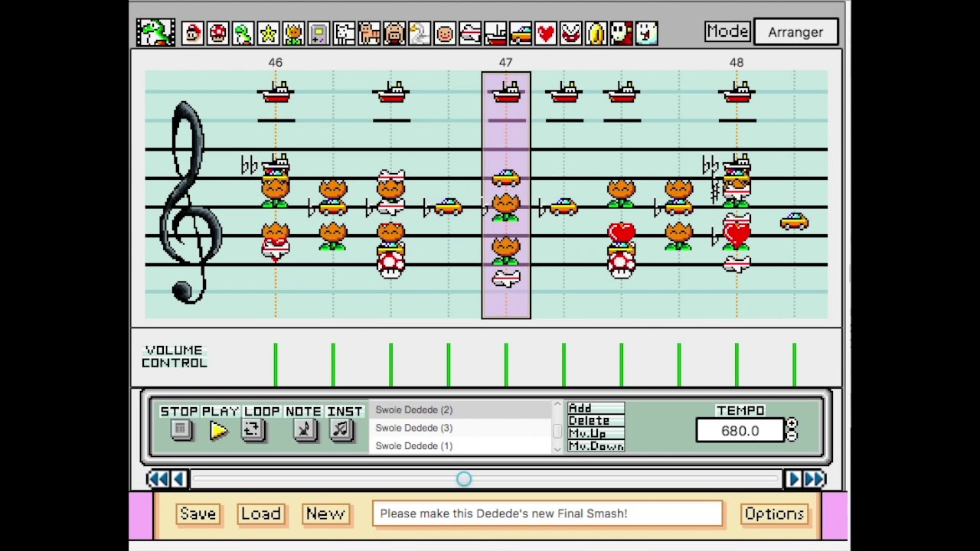The height and width of the screenshot is (551, 980).
Task: Start the song with the PLAY arrow
Action: point(219,430)
